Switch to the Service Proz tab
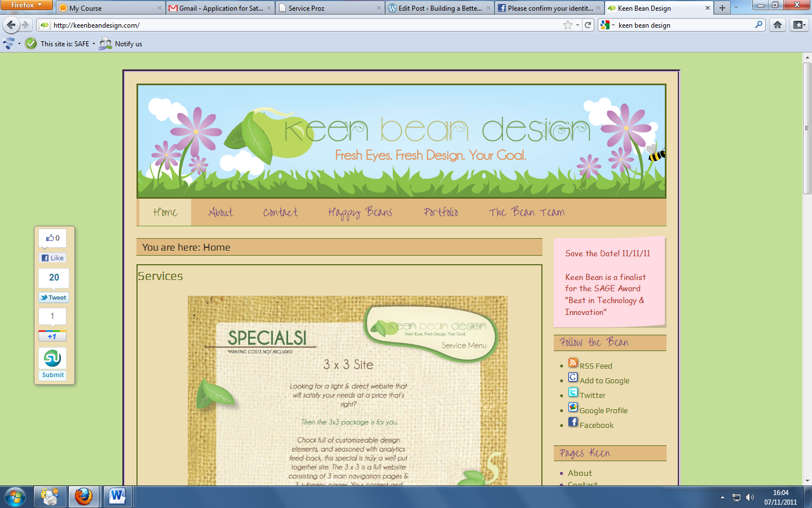Screen dimensions: 812x508 pos(330,8)
